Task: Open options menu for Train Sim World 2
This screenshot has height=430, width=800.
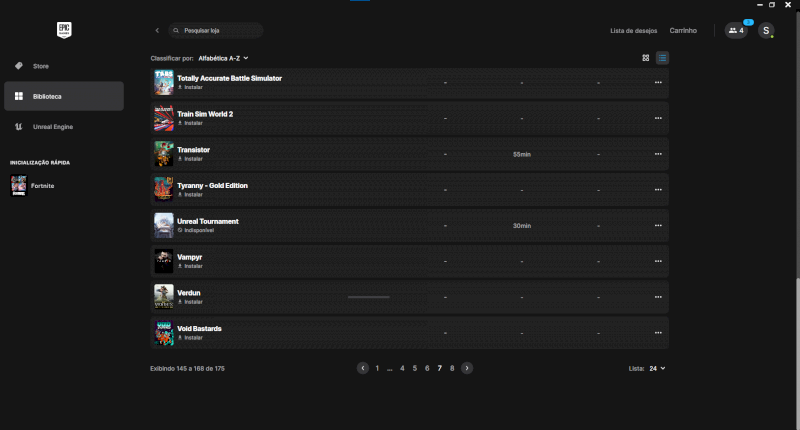Action: (x=658, y=118)
